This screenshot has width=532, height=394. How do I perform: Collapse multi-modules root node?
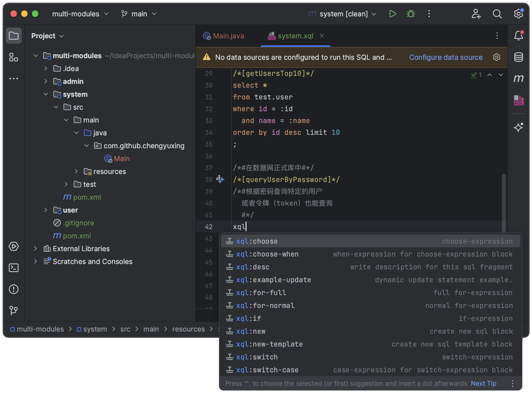coord(35,55)
